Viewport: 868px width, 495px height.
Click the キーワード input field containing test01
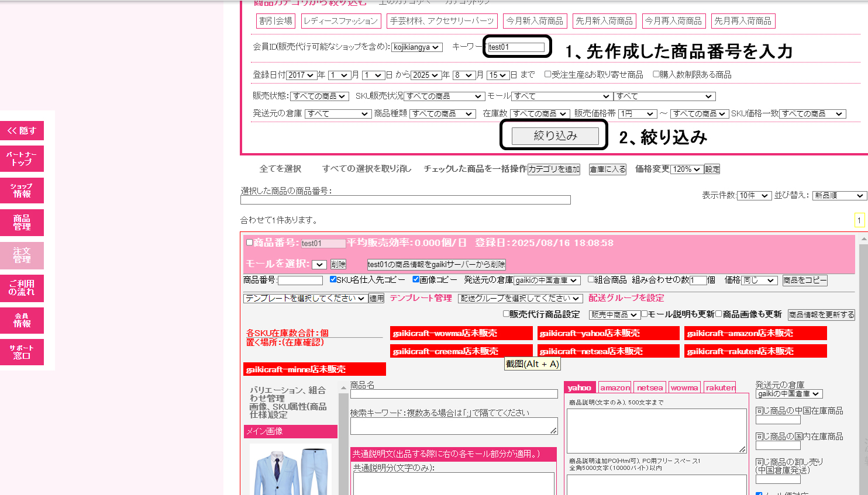coord(516,47)
